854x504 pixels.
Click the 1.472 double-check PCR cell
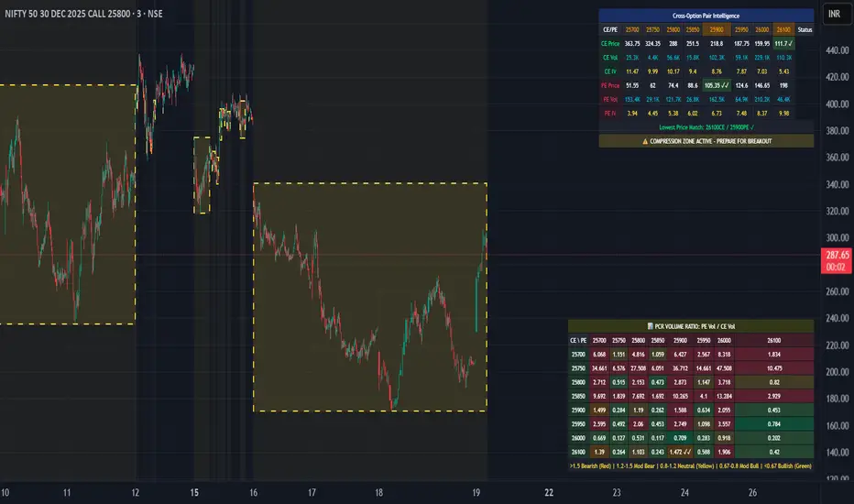680,452
